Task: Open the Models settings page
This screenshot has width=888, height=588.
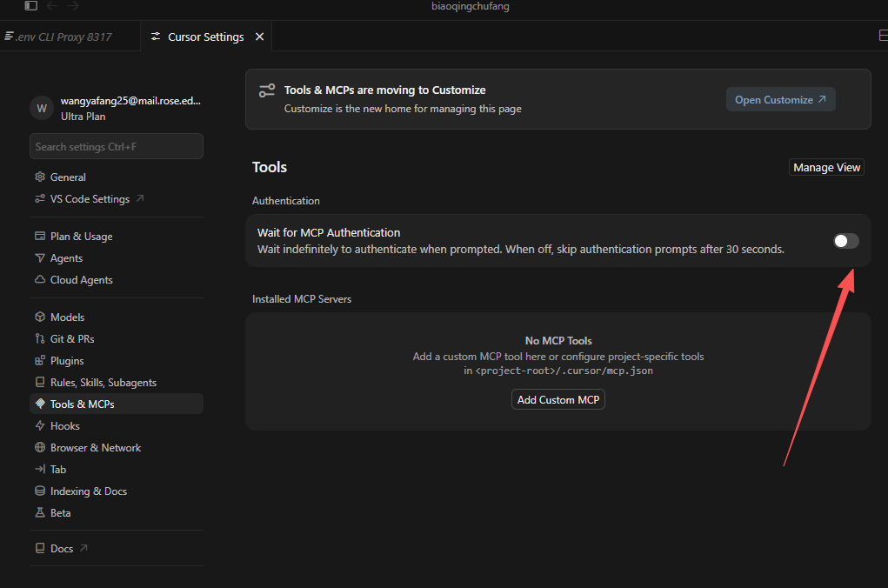Action: [x=116, y=317]
